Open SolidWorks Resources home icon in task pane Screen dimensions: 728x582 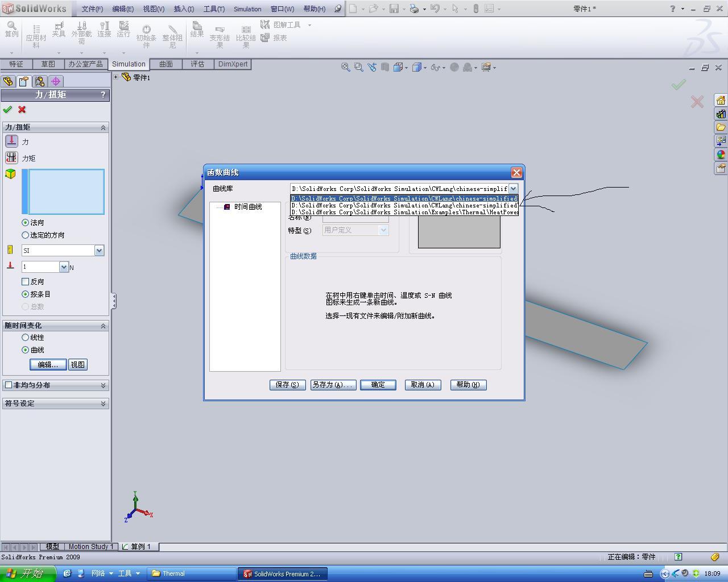(721, 100)
